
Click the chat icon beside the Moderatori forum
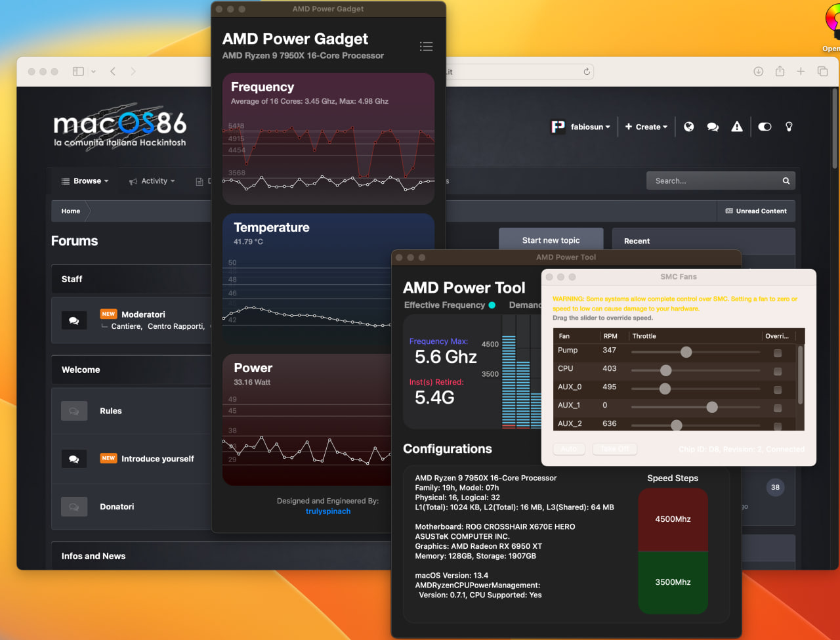[x=74, y=320]
